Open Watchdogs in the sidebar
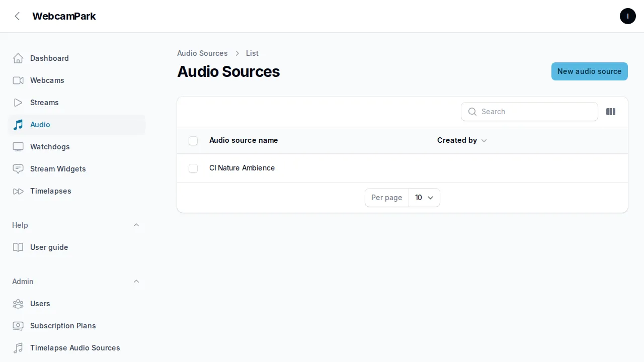Screen dimensions: 644x362 point(76,147)
